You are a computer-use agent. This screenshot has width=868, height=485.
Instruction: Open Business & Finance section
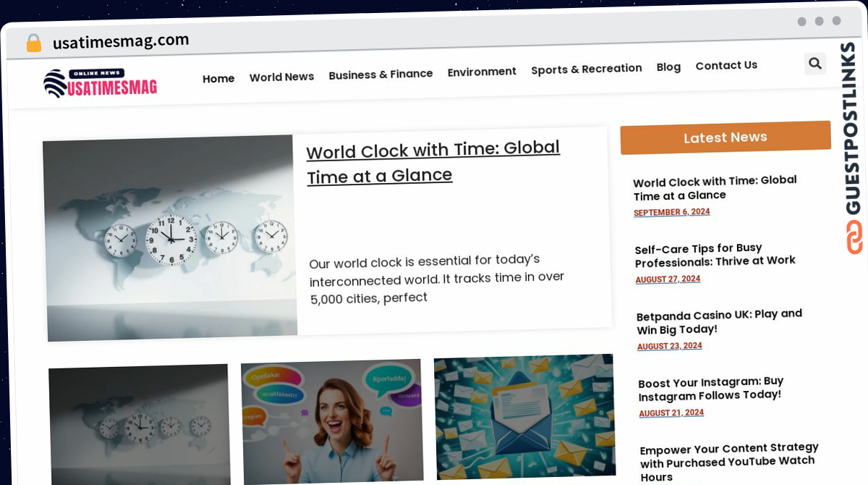point(380,75)
